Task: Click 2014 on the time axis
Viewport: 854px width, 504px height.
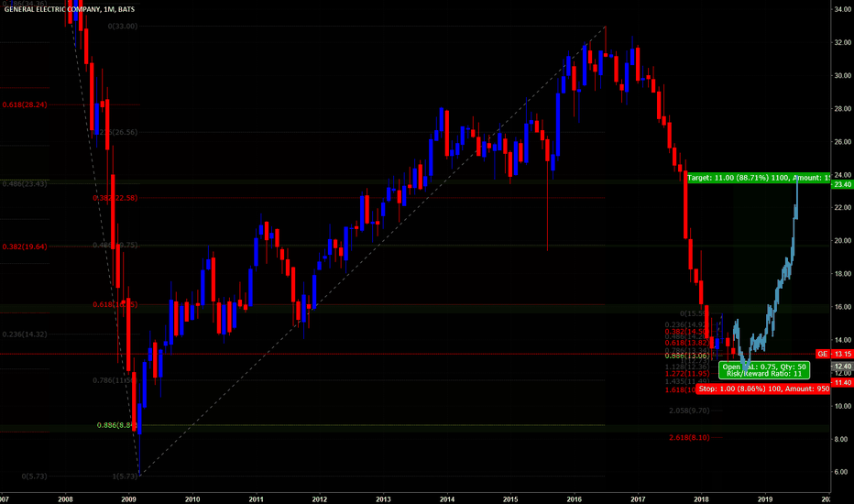Action: coord(447,499)
